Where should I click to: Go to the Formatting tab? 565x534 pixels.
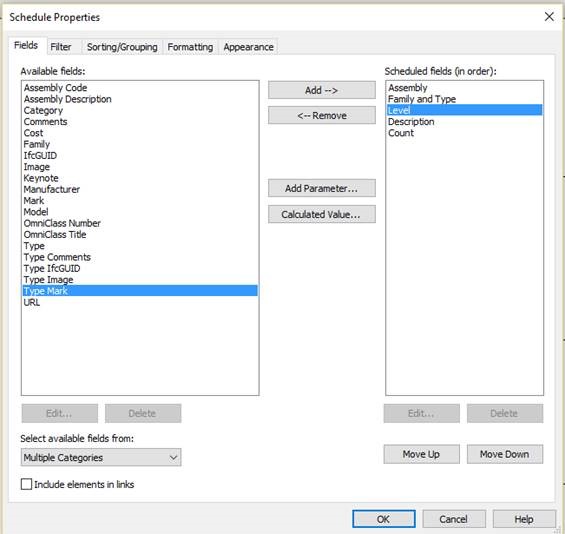(x=190, y=47)
